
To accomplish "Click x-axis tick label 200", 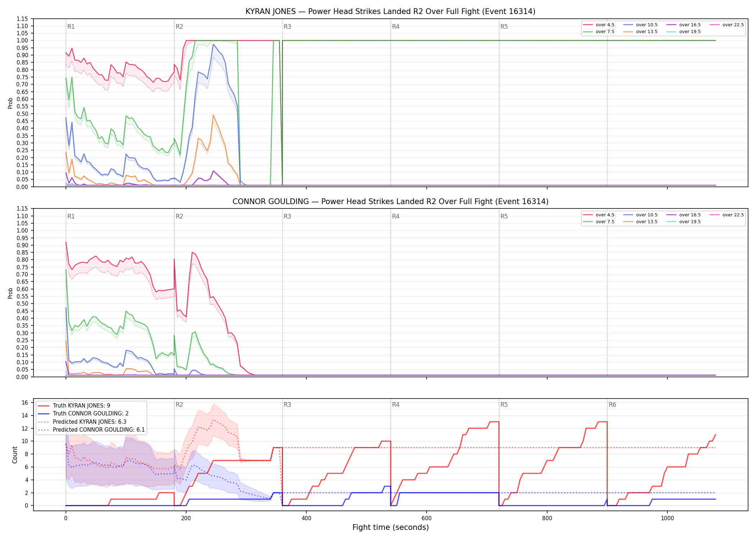I will pyautogui.click(x=186, y=518).
